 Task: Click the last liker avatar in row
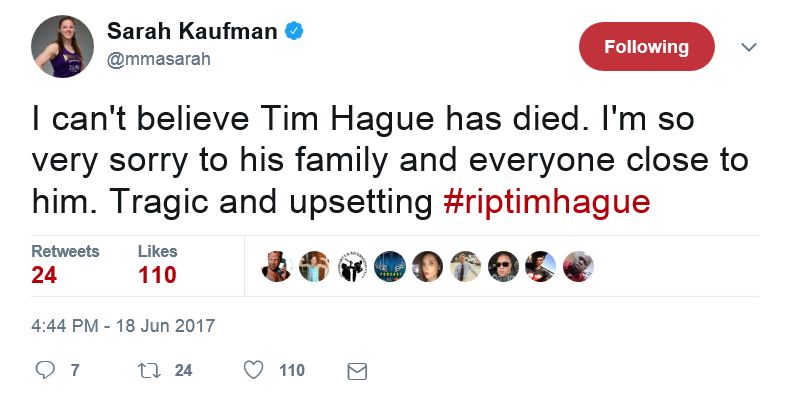(x=577, y=265)
